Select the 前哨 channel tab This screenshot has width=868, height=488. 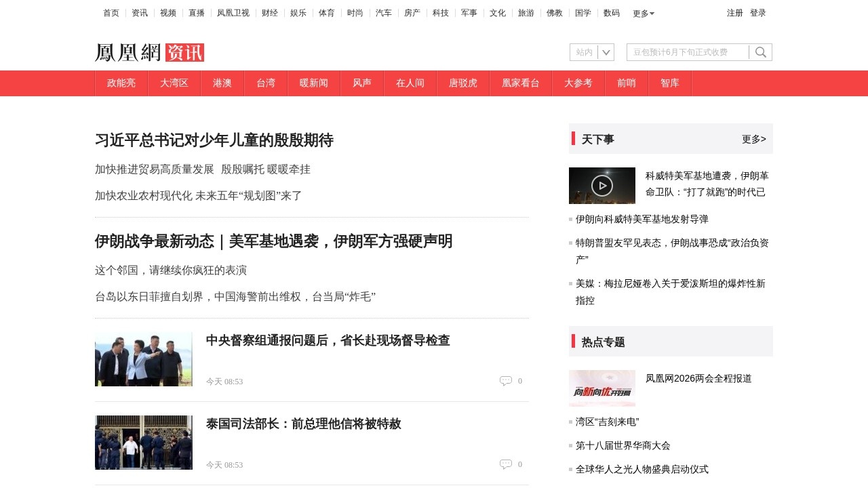(x=627, y=83)
